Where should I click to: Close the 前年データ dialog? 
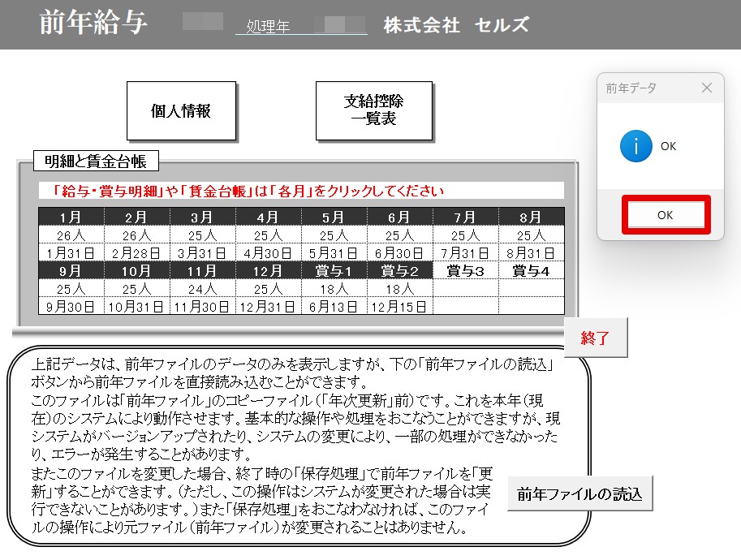706,88
